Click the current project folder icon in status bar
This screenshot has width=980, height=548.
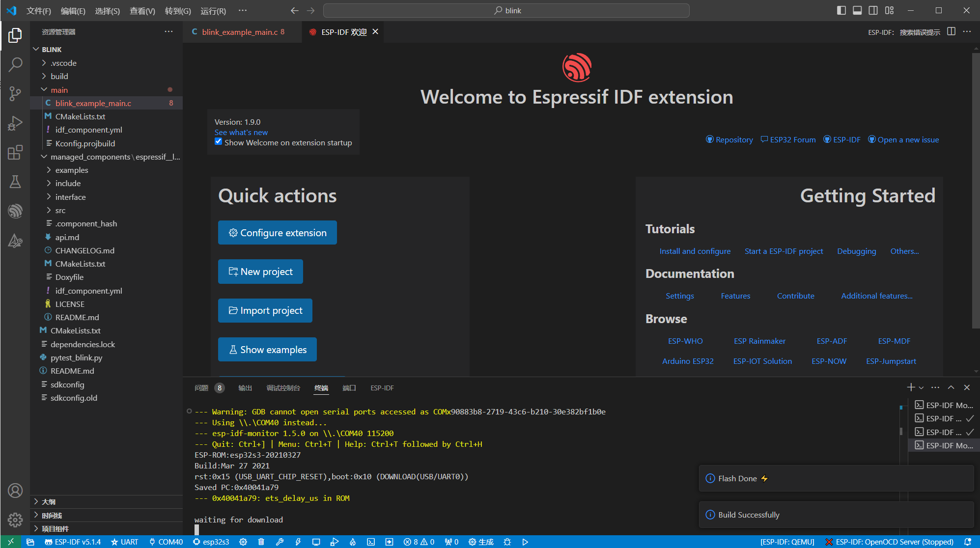coord(30,542)
